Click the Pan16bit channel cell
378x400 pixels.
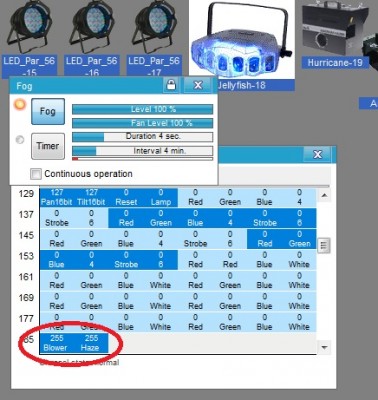click(57, 197)
